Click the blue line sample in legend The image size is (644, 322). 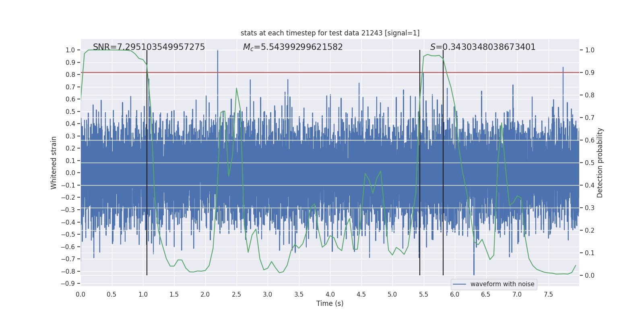(459, 284)
